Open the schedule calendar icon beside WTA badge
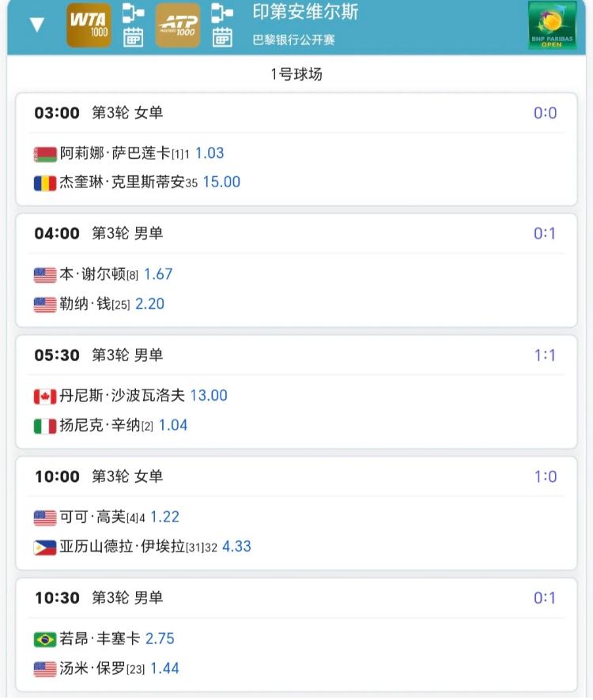 pyautogui.click(x=133, y=37)
